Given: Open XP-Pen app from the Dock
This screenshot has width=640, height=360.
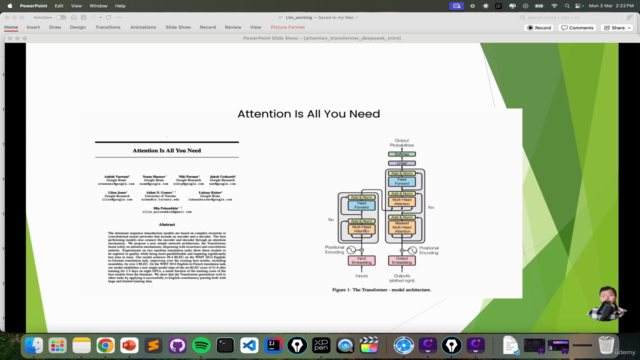Looking at the screenshot, I should (x=321, y=345).
